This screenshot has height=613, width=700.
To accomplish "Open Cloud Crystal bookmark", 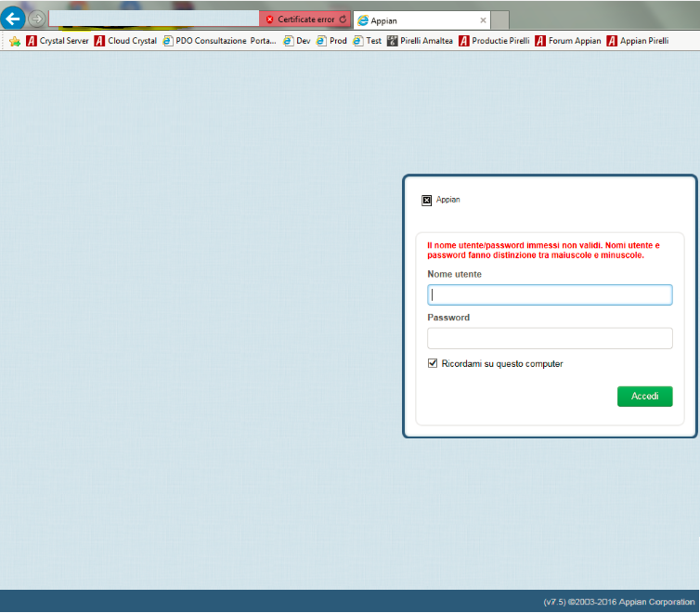I will (x=126, y=41).
